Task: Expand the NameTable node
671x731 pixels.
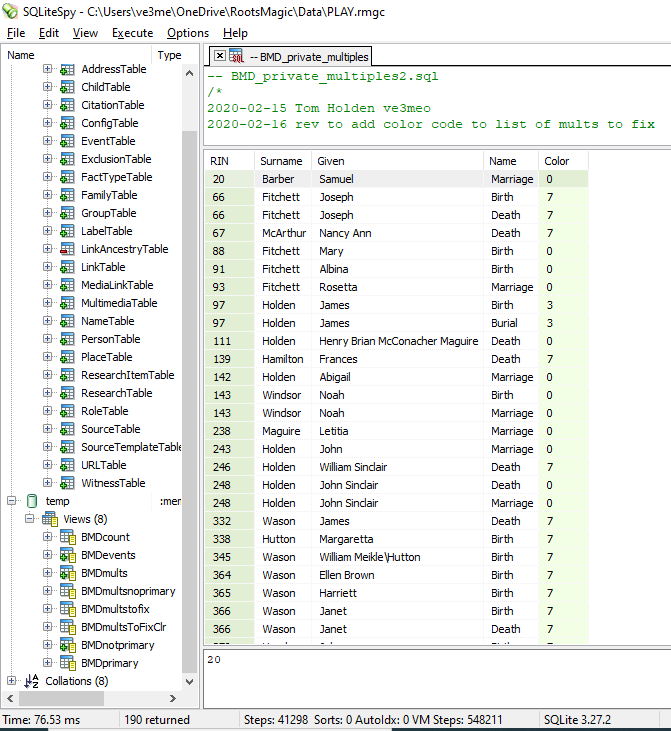Action: [x=48, y=321]
